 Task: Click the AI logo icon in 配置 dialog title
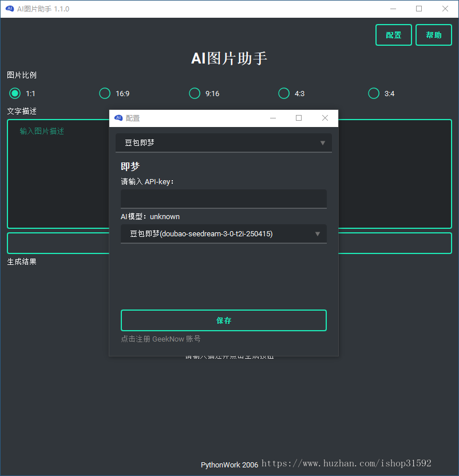(x=118, y=118)
